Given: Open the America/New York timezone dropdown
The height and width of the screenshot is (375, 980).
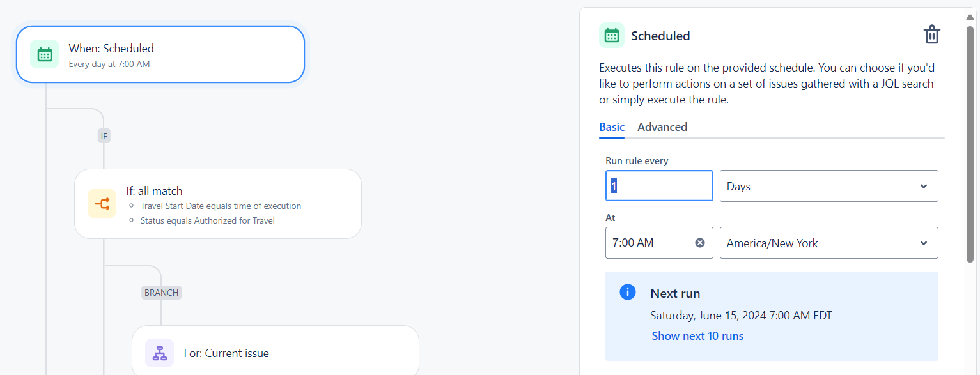Looking at the screenshot, I should pyautogui.click(x=828, y=243).
